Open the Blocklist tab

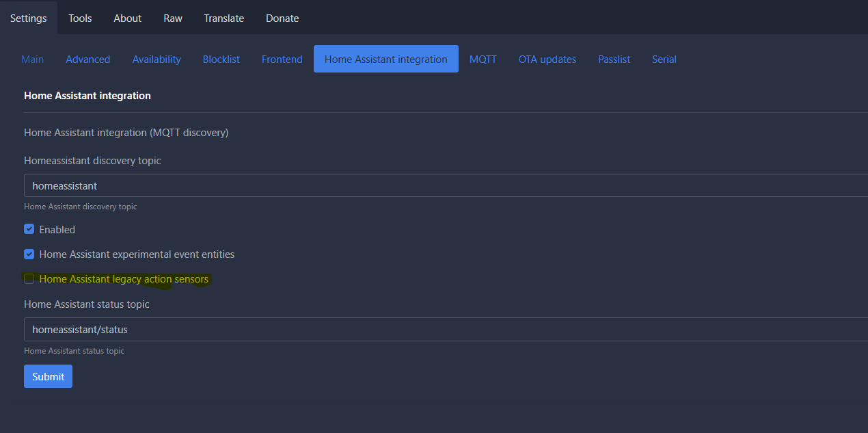point(221,59)
